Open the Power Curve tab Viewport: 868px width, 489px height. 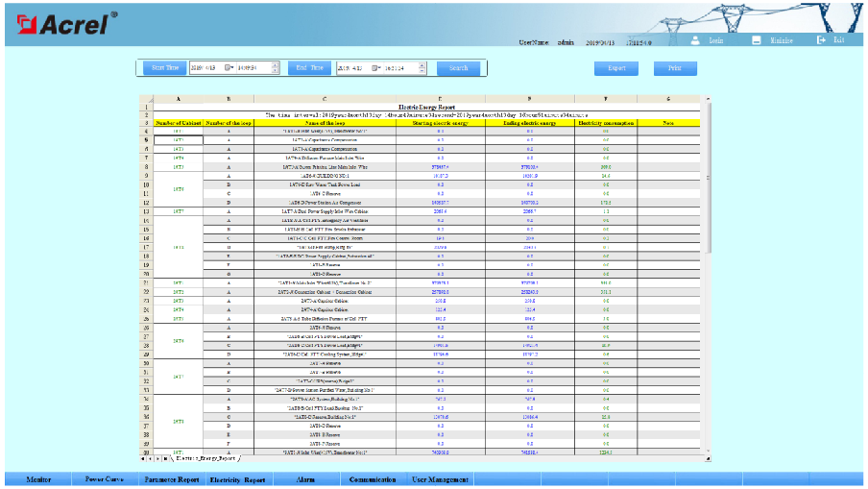point(104,478)
